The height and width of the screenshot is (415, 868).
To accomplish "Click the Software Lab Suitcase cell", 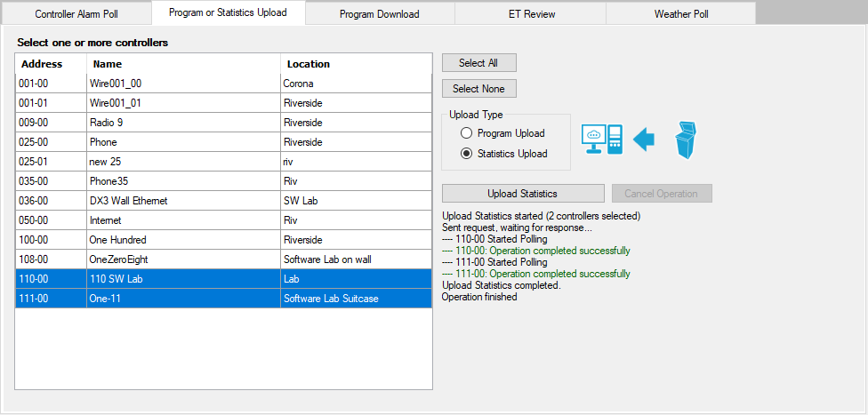I will [356, 299].
